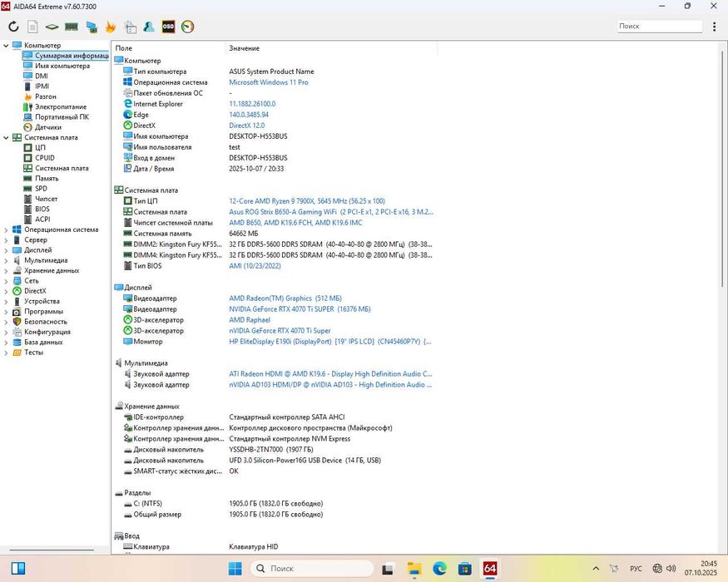Image resolution: width=728 pixels, height=582 pixels.
Task: Click the AIDA64 taskbar icon
Action: click(x=490, y=568)
